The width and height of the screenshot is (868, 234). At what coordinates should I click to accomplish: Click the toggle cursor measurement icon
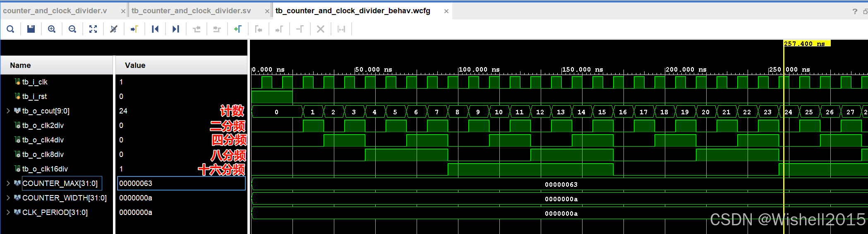click(x=341, y=29)
